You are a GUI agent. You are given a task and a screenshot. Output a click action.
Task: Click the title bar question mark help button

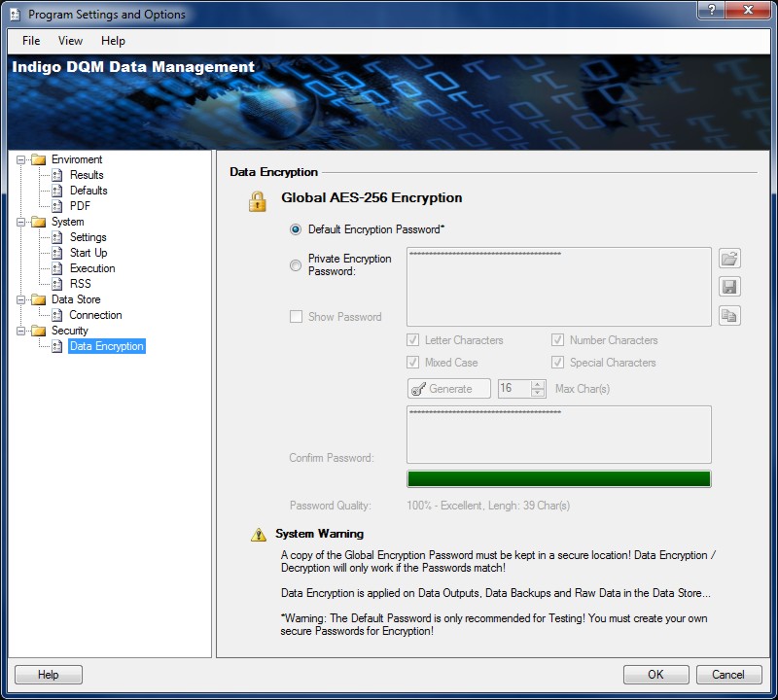[711, 9]
